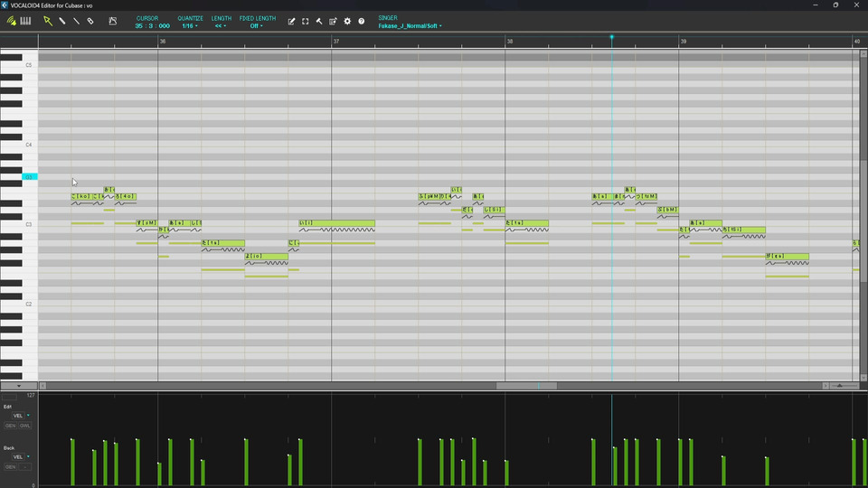Screen dimensions: 868x488
Task: Select the pencil tool
Action: click(x=61, y=21)
